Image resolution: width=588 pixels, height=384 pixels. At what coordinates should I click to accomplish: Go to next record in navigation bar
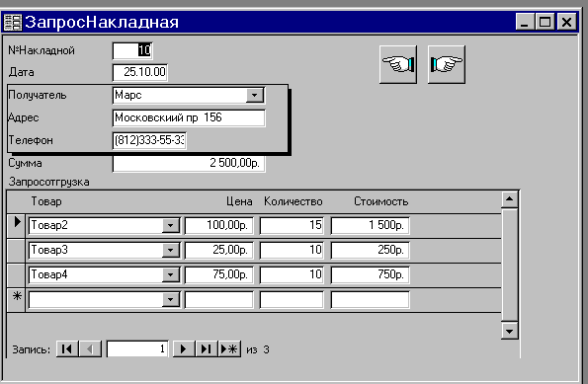click(184, 349)
